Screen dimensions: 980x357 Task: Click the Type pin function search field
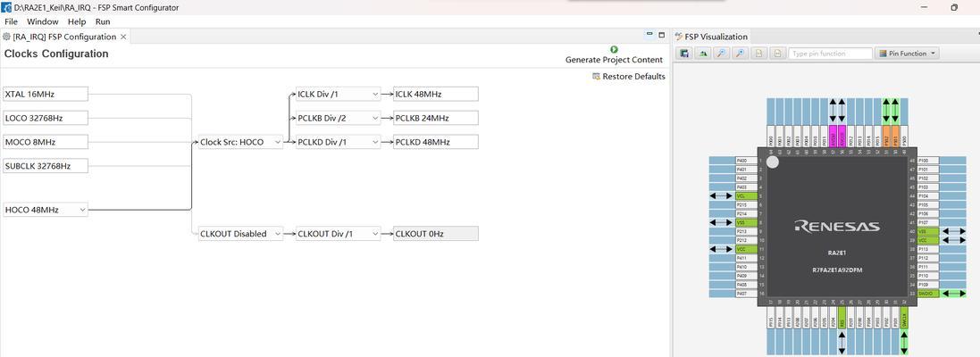pos(830,54)
